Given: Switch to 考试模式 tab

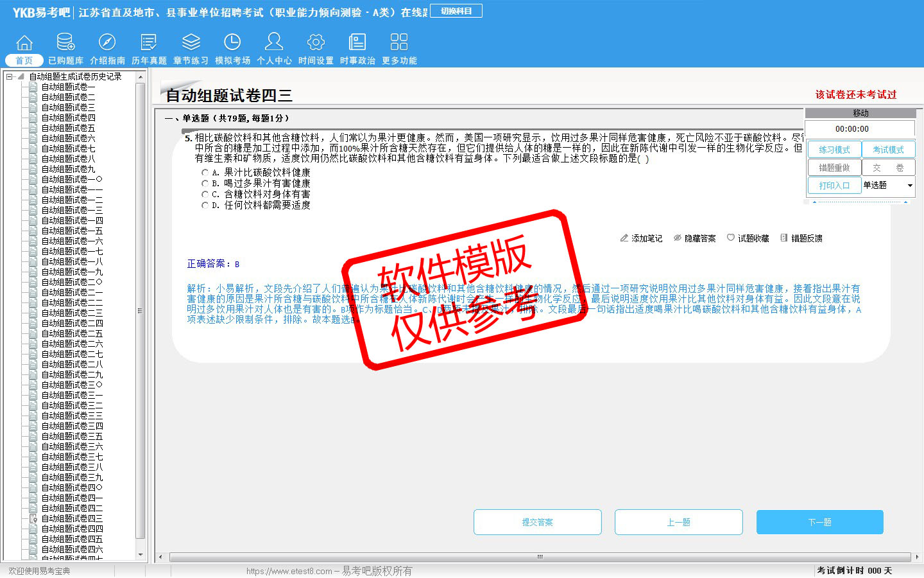Looking at the screenshot, I should tap(888, 150).
